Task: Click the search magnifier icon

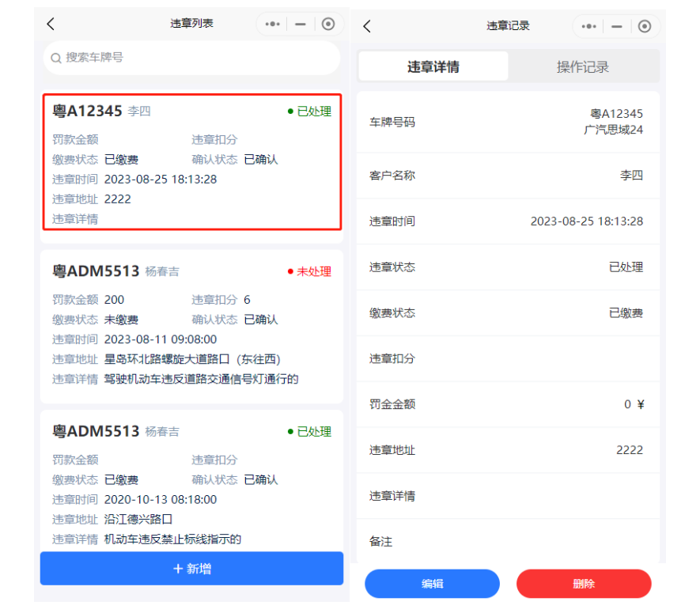Action: click(56, 58)
